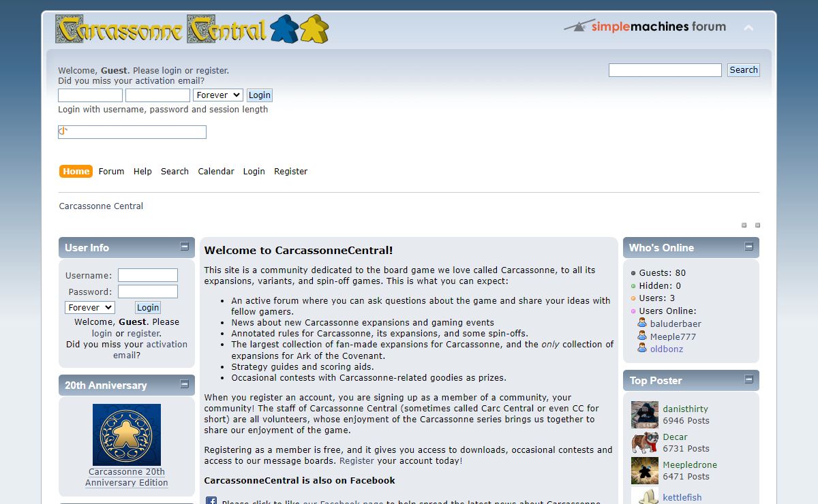Open danisthirty's avatar image

[644, 415]
